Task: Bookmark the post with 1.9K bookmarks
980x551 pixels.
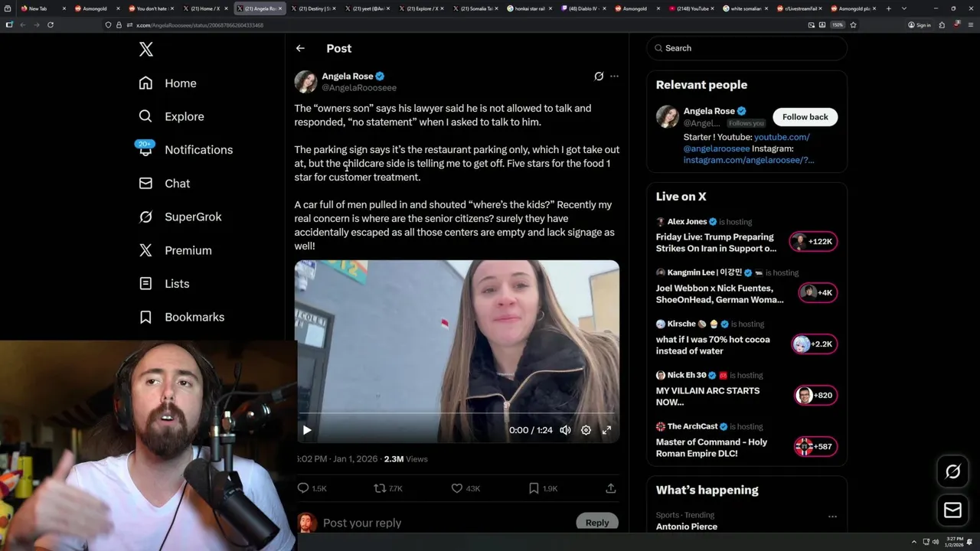Action: pos(543,488)
